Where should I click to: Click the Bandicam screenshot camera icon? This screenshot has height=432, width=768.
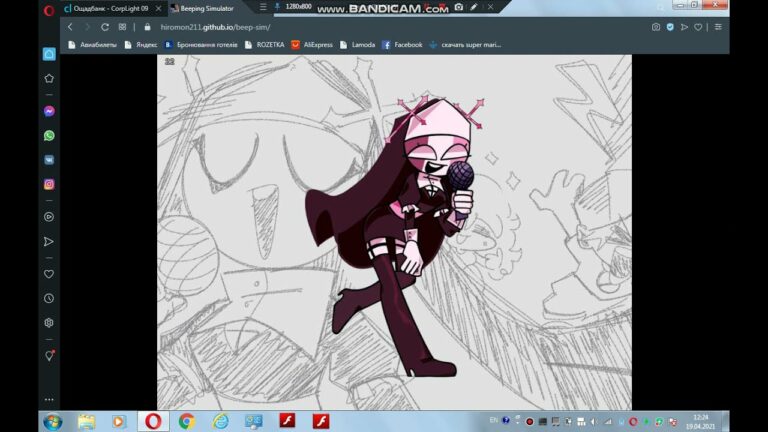click(458, 7)
